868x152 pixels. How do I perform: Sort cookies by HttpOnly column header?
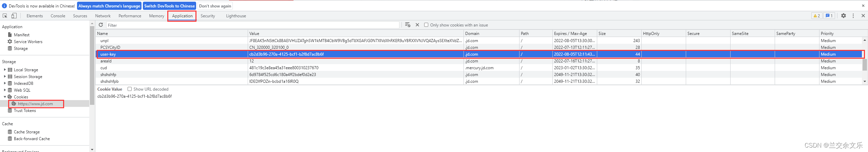tap(664, 33)
